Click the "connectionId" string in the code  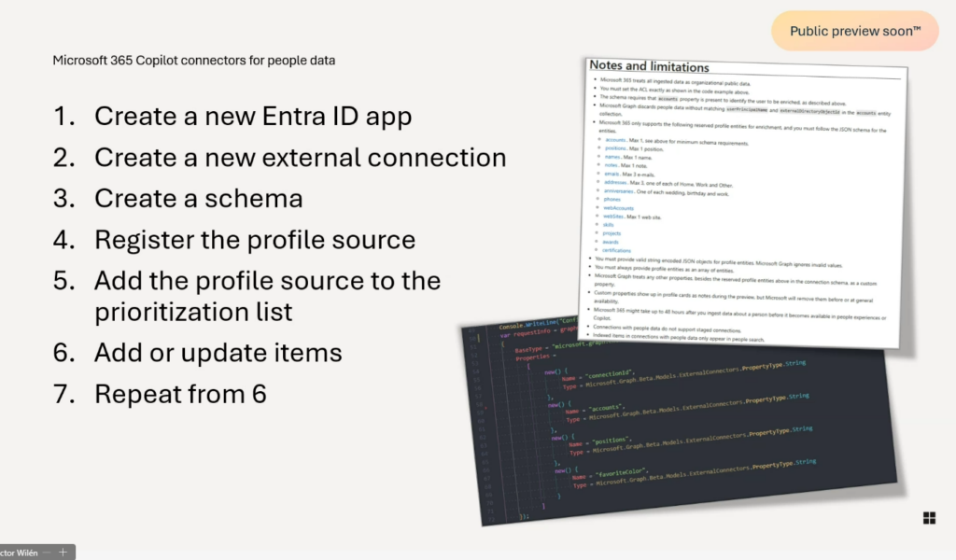point(609,373)
